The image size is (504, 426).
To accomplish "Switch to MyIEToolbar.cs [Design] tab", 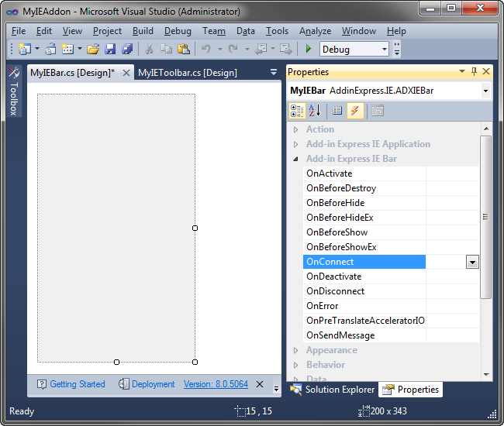I will 188,73.
